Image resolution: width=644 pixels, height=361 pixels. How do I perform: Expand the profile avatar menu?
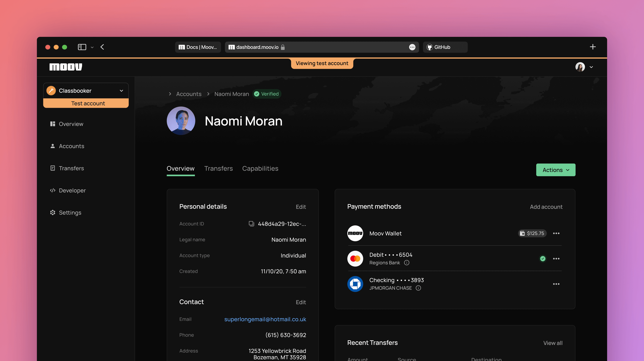point(585,67)
